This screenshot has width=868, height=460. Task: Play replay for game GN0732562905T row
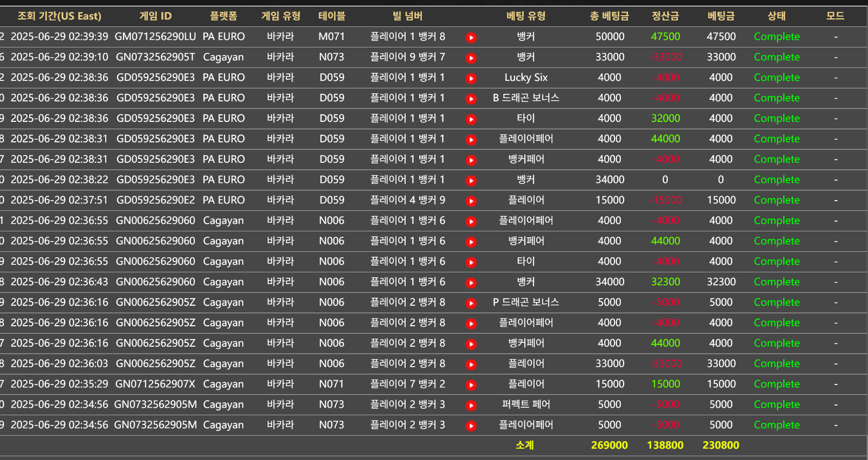pos(471,58)
